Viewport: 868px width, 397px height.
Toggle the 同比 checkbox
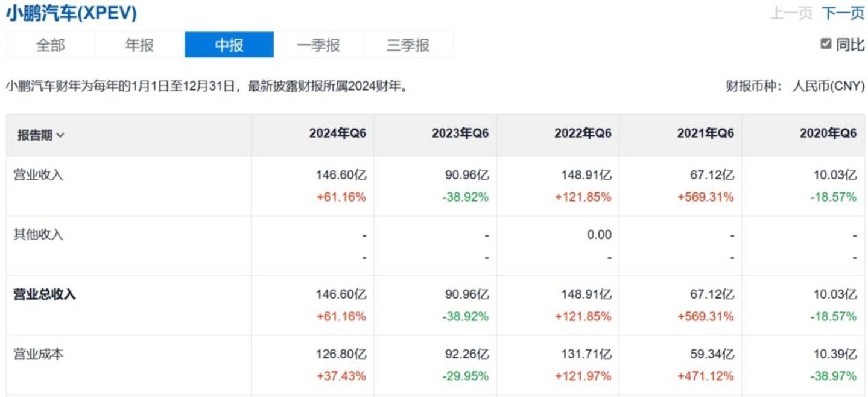coord(826,44)
